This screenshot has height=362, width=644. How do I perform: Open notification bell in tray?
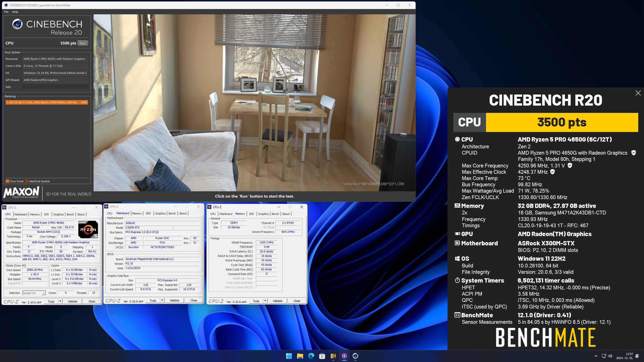(637, 356)
